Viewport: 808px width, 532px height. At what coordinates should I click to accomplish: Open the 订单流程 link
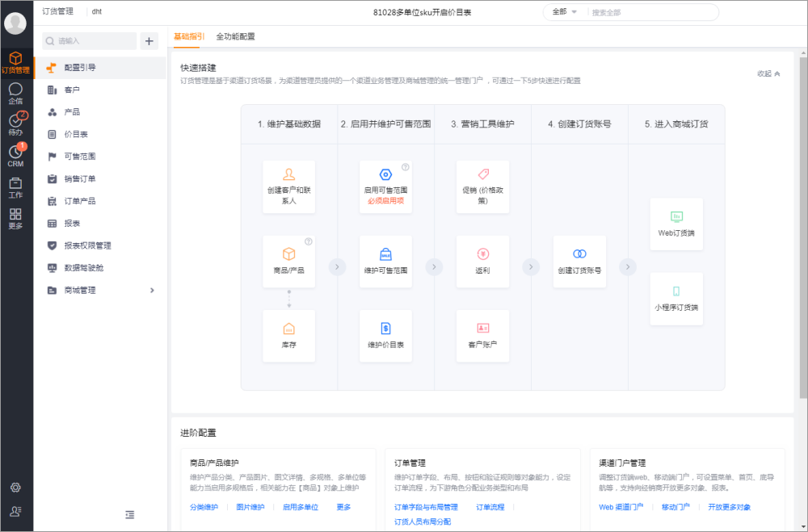pos(490,507)
